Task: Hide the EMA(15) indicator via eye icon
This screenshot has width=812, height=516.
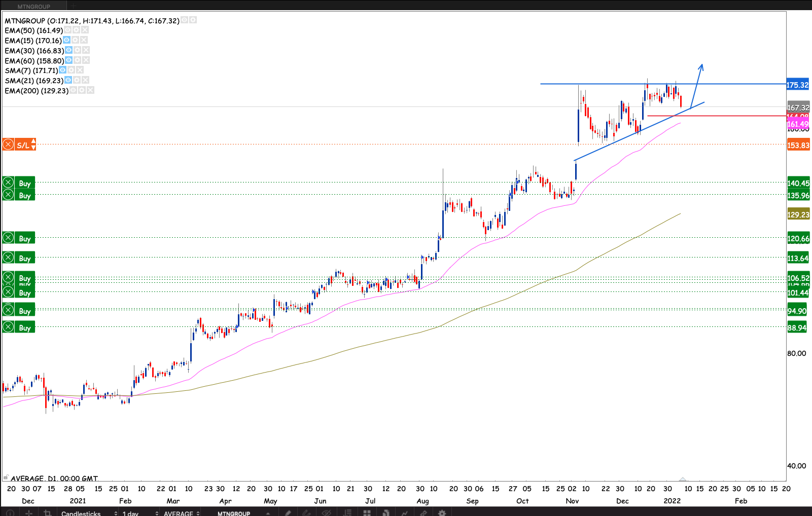Action: 66,40
